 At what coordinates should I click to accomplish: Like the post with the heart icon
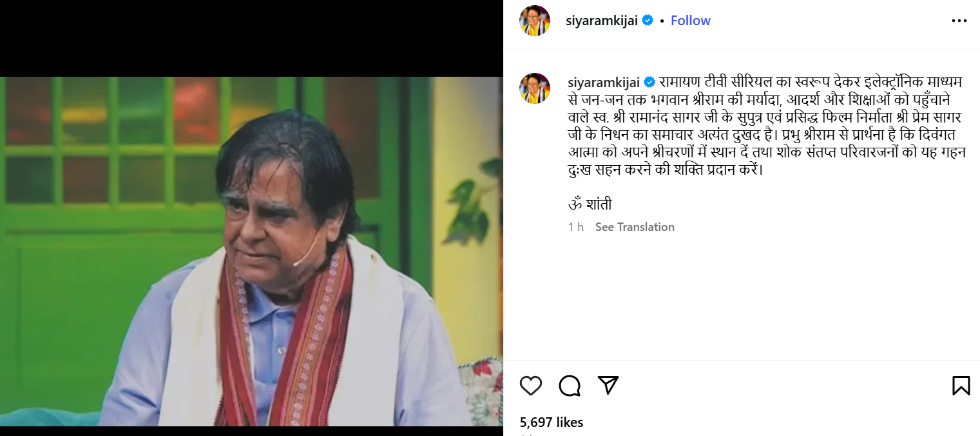click(x=531, y=386)
